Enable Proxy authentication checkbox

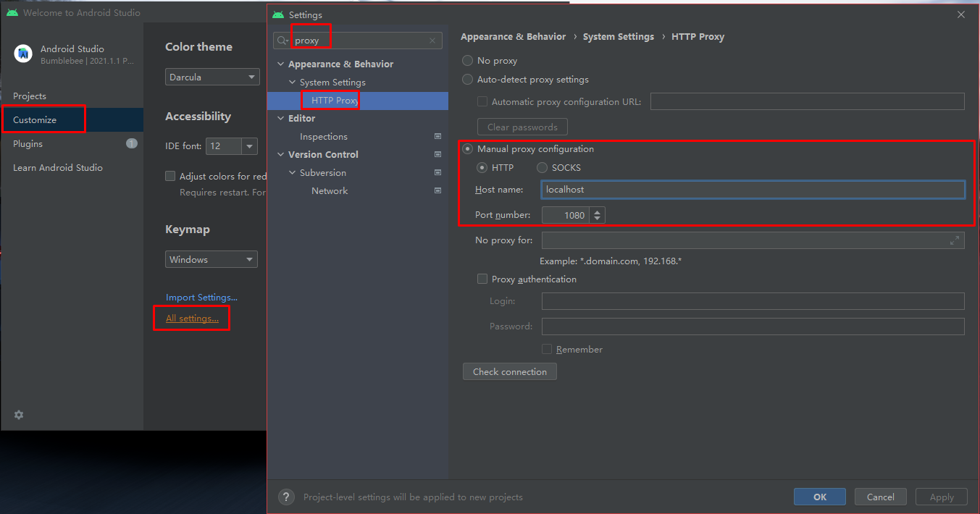click(x=482, y=279)
